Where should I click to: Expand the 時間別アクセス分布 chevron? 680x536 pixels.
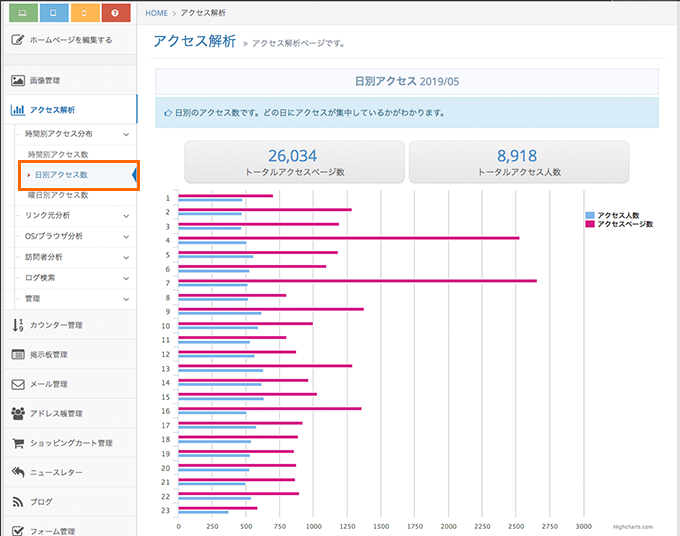[126, 134]
